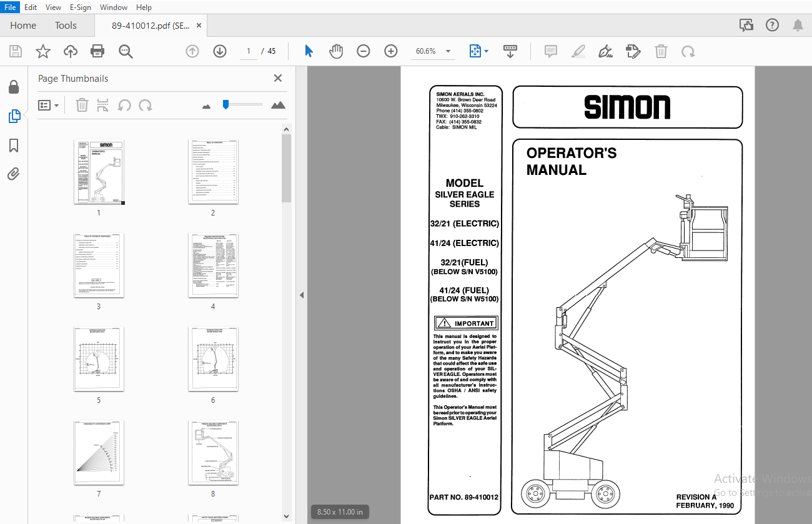Close the 89-410012.pdf tab
The image size is (812, 524).
pos(199,26)
